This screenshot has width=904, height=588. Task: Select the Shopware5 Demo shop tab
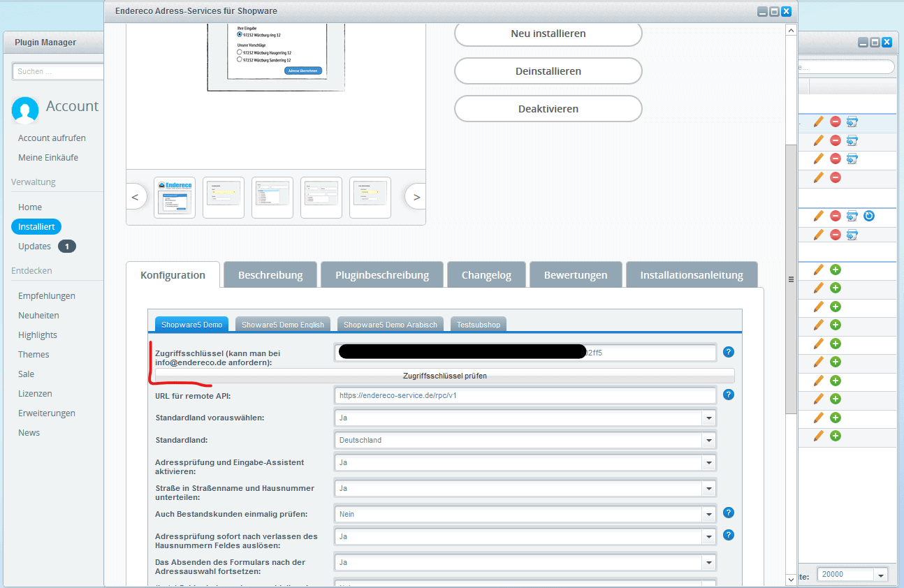191,324
